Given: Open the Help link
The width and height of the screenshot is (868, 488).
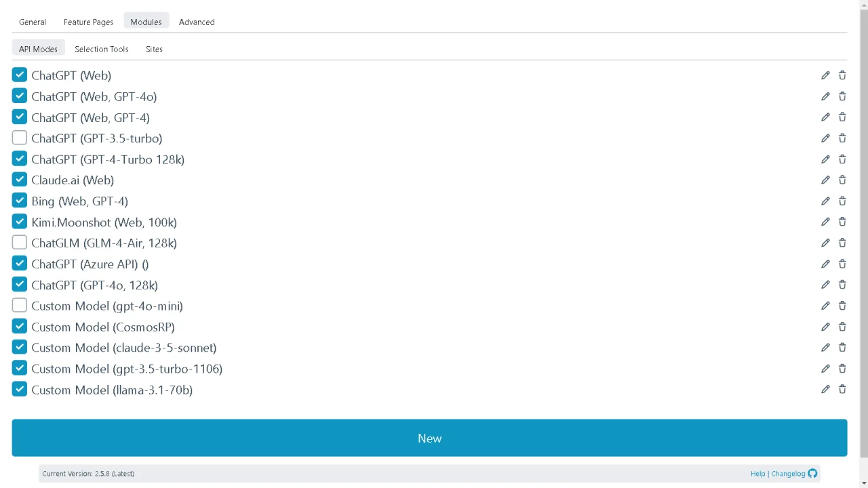Looking at the screenshot, I should [757, 474].
